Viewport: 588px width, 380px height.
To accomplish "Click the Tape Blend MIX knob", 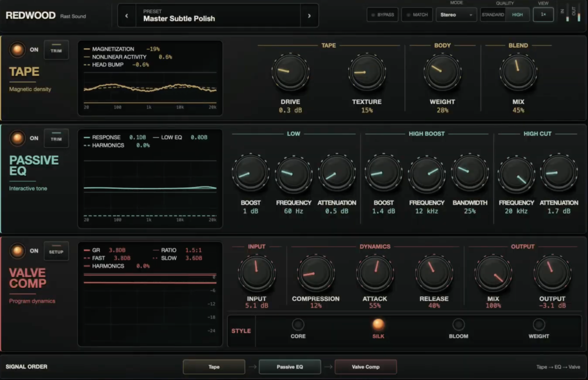I will coord(518,72).
